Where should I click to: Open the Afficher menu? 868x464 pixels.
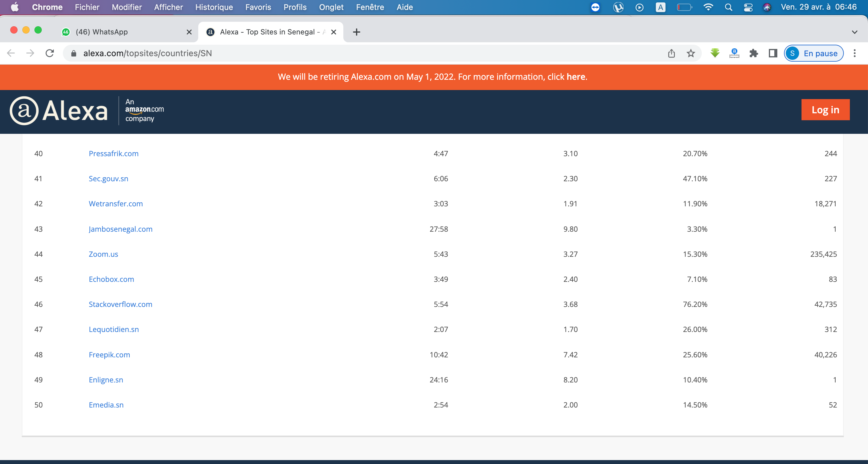coord(168,7)
